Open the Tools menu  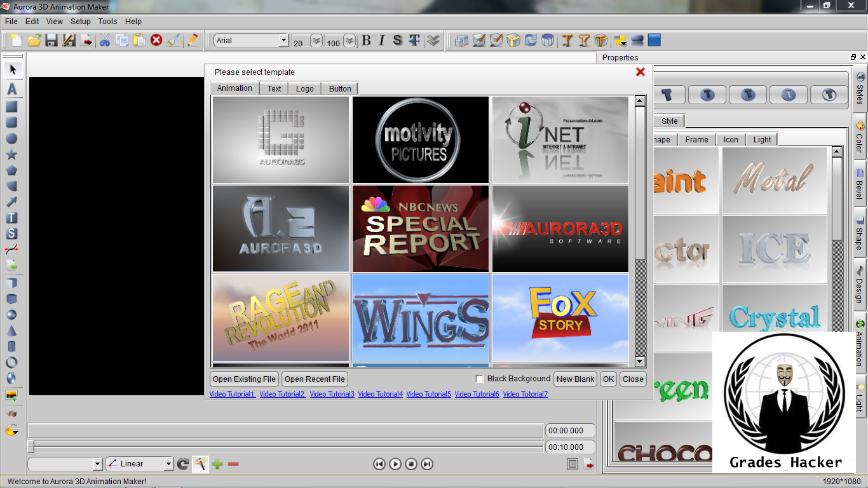tap(108, 21)
